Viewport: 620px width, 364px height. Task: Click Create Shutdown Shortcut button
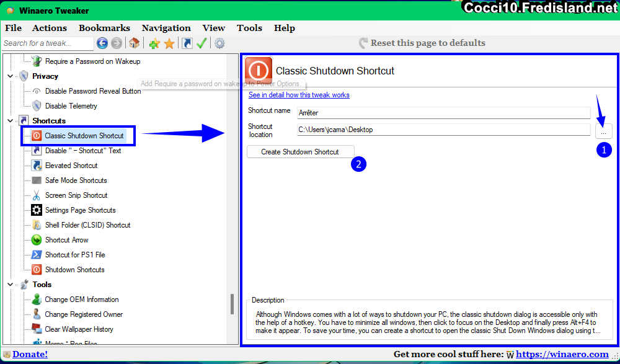click(300, 152)
